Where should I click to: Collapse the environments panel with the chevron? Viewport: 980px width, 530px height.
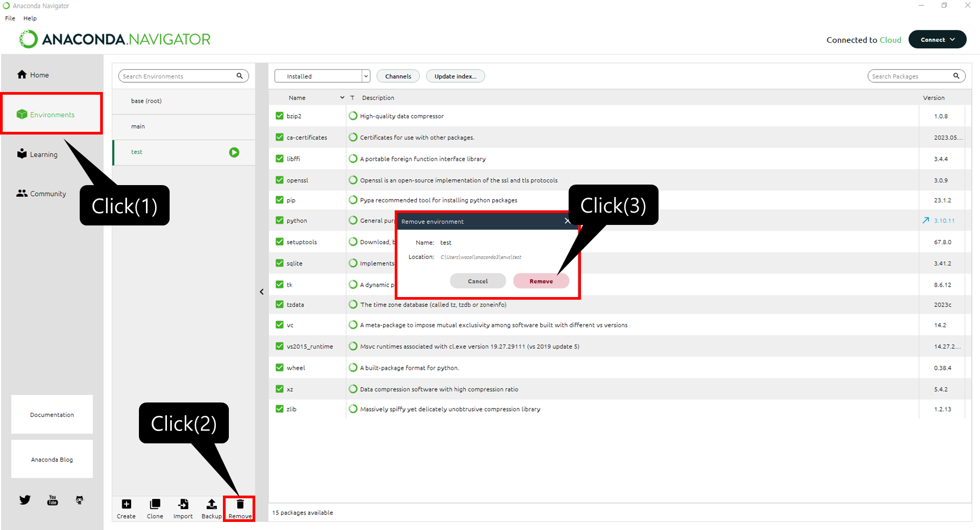pyautogui.click(x=262, y=292)
